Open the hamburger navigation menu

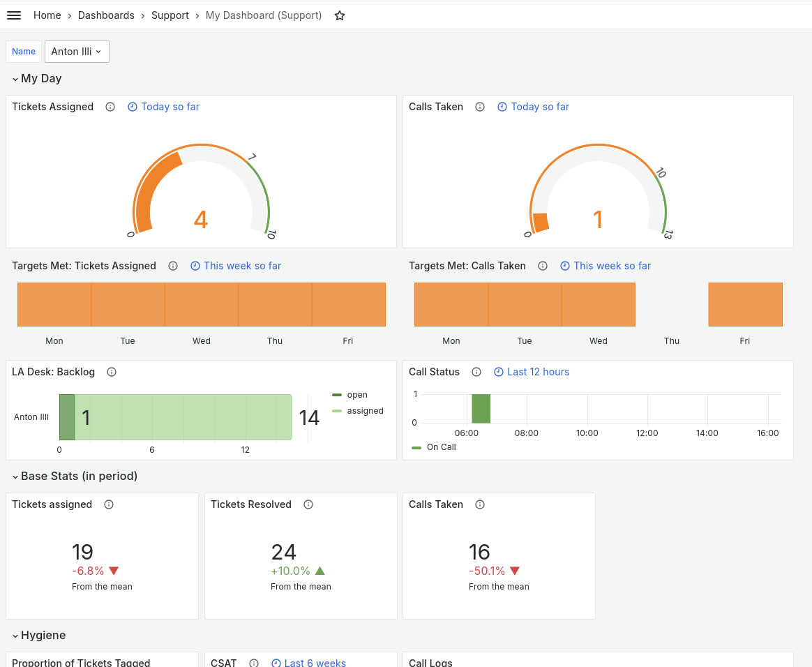point(14,15)
